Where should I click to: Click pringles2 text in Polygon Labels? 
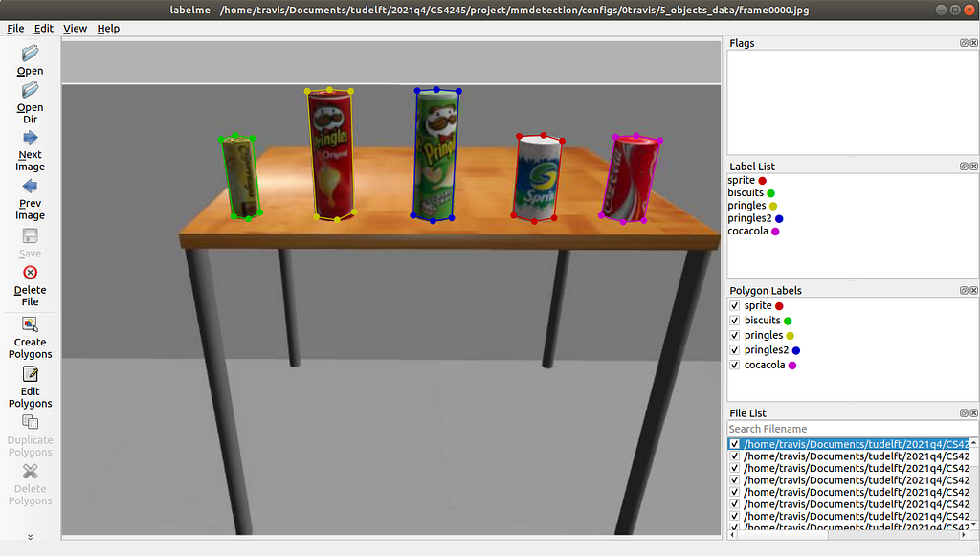pyautogui.click(x=767, y=350)
